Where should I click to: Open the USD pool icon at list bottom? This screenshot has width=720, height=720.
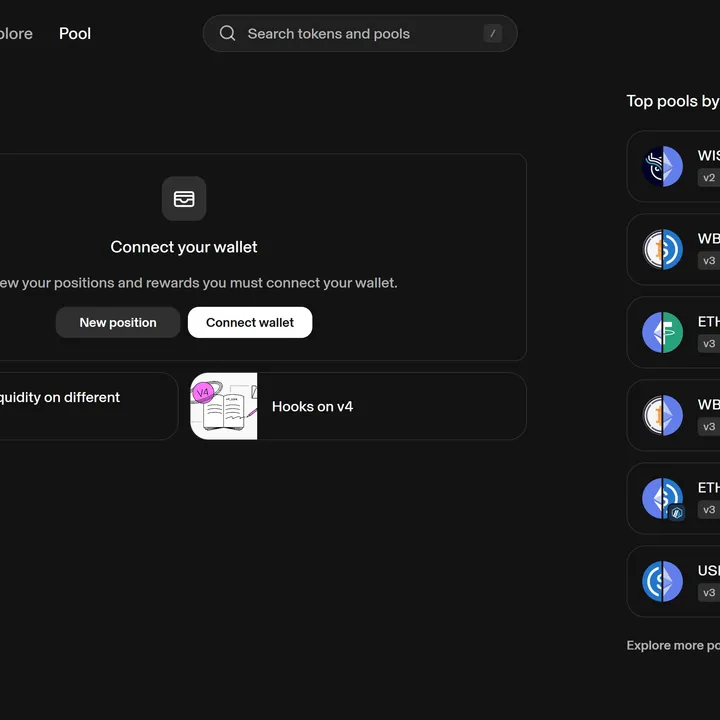coord(662,582)
